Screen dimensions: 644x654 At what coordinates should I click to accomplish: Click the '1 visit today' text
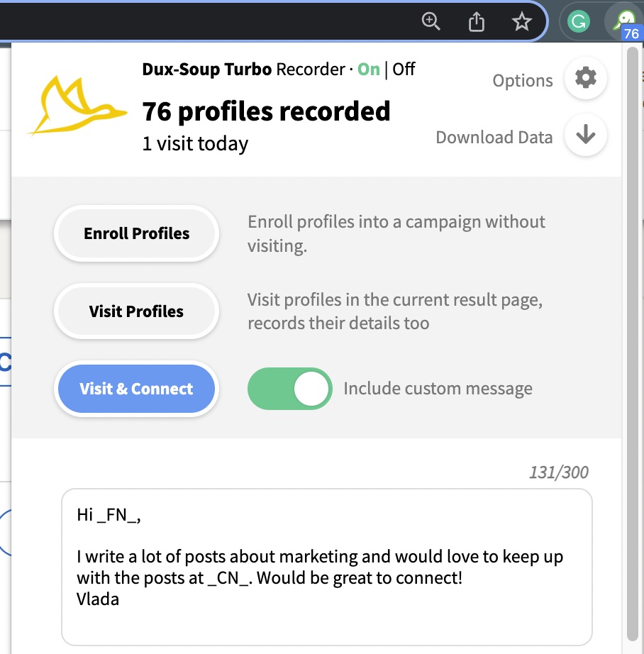pyautogui.click(x=195, y=143)
